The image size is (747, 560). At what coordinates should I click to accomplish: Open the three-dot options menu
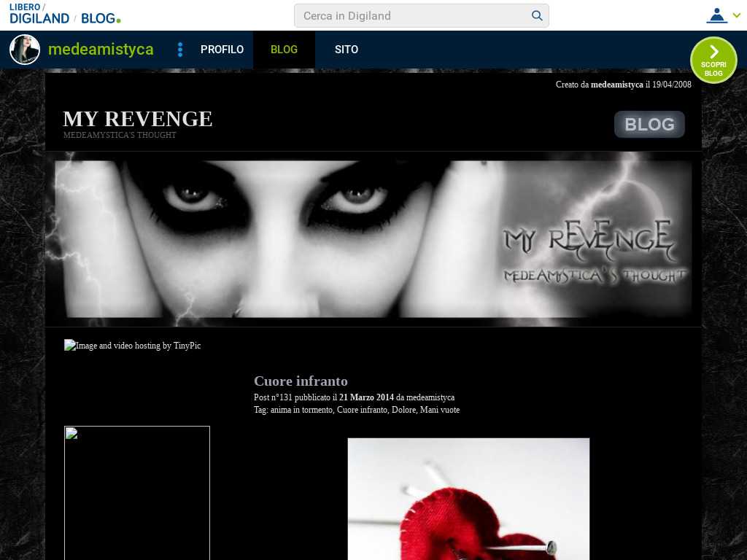pyautogui.click(x=180, y=50)
